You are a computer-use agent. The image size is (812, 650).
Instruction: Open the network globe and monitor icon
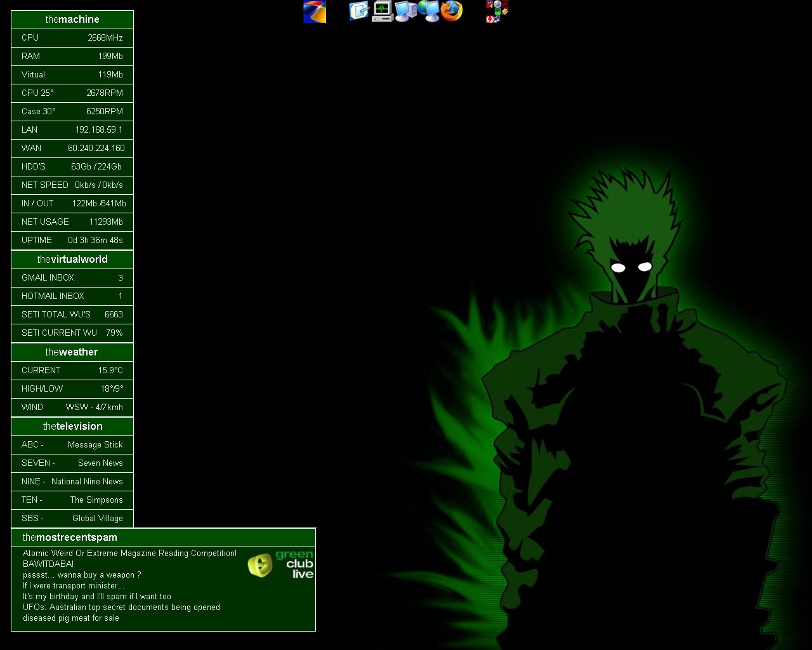coord(428,11)
